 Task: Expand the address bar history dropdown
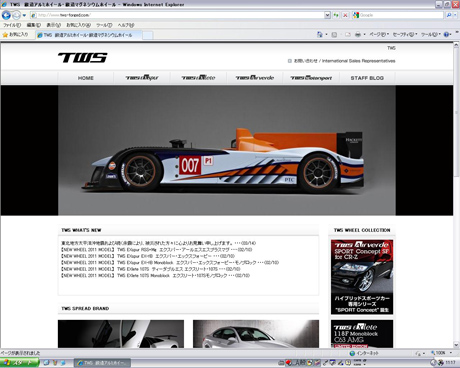(327, 15)
